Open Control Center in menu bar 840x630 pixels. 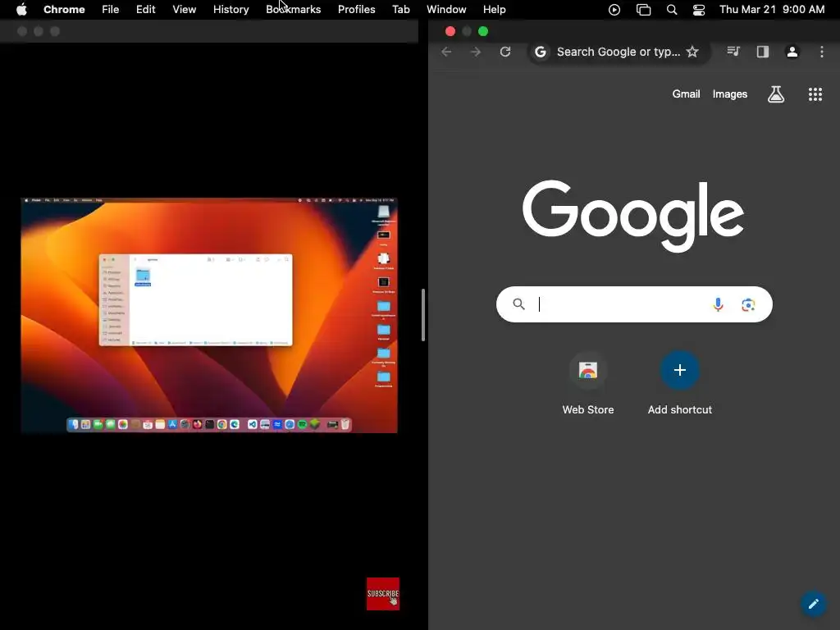pyautogui.click(x=699, y=9)
